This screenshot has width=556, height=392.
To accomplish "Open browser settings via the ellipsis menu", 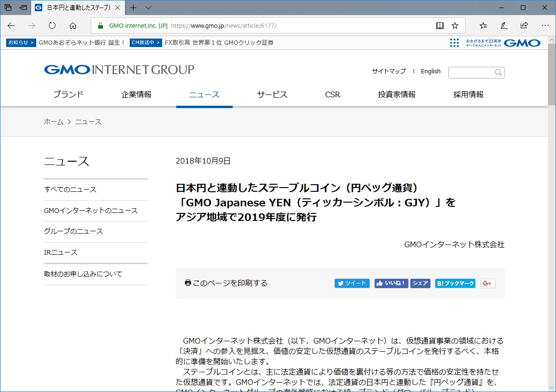I will coord(544,26).
